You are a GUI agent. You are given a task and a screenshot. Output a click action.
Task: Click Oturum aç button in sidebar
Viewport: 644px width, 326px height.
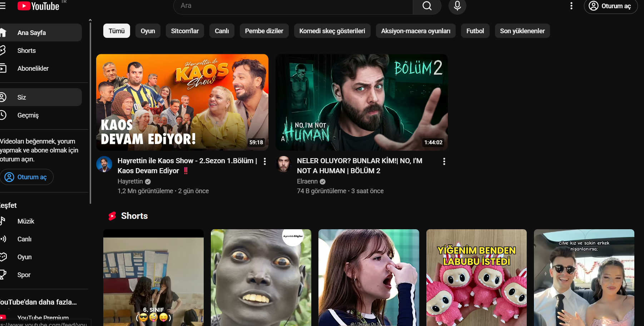[27, 177]
